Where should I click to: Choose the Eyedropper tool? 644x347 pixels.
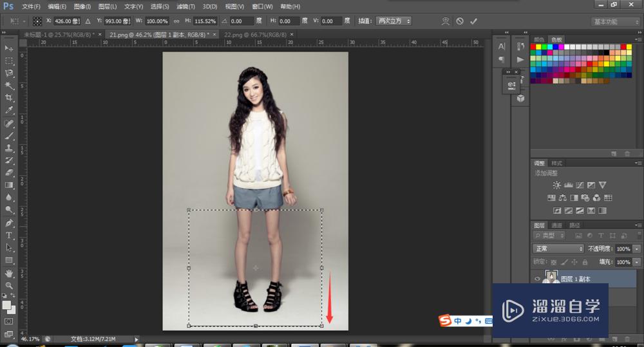pos(9,110)
